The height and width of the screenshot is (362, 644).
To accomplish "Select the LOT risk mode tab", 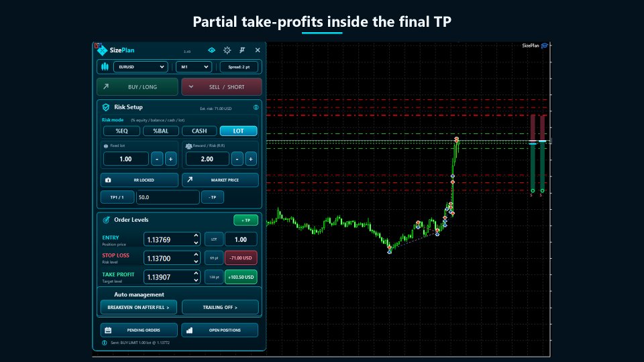I will coord(239,131).
